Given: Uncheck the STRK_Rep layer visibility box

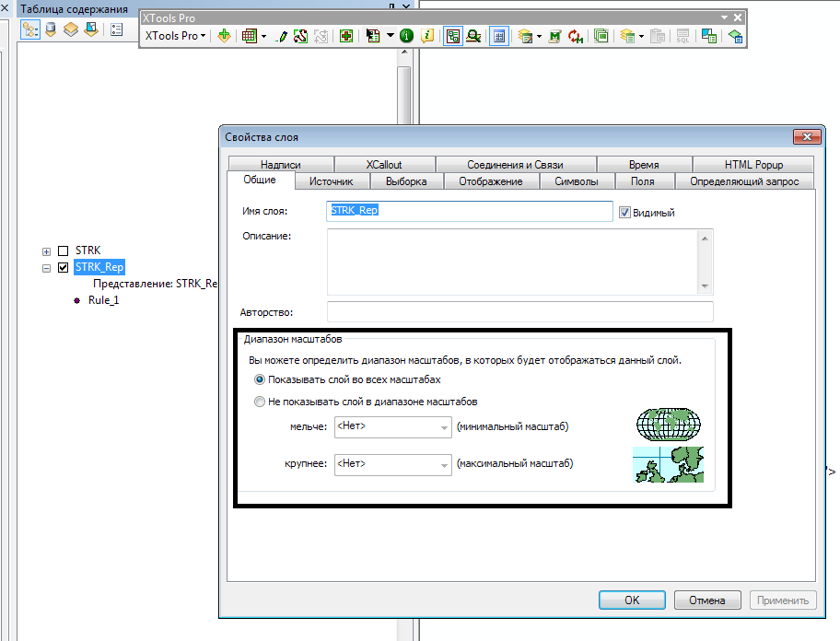Looking at the screenshot, I should coord(64,267).
